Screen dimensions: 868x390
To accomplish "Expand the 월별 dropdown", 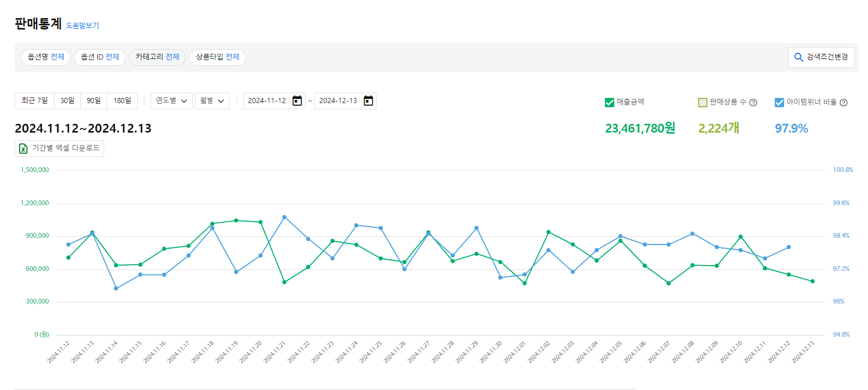I will pos(212,101).
